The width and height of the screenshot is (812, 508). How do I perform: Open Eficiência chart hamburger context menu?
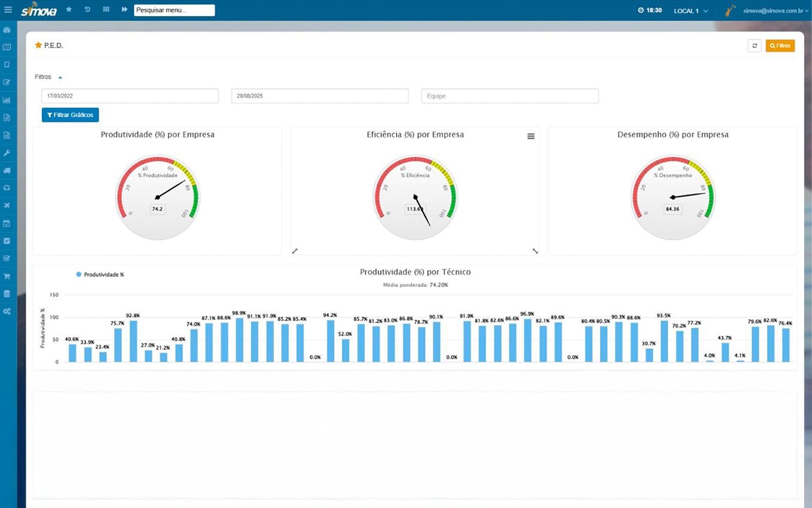531,136
